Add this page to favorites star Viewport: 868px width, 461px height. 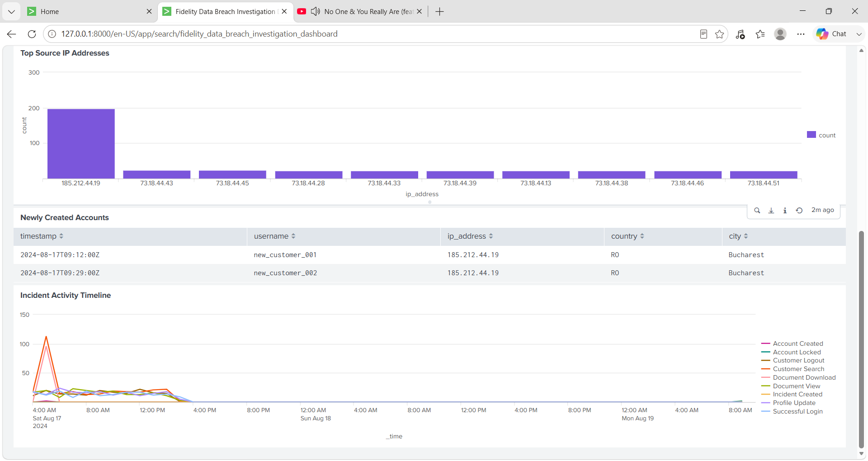coord(720,34)
